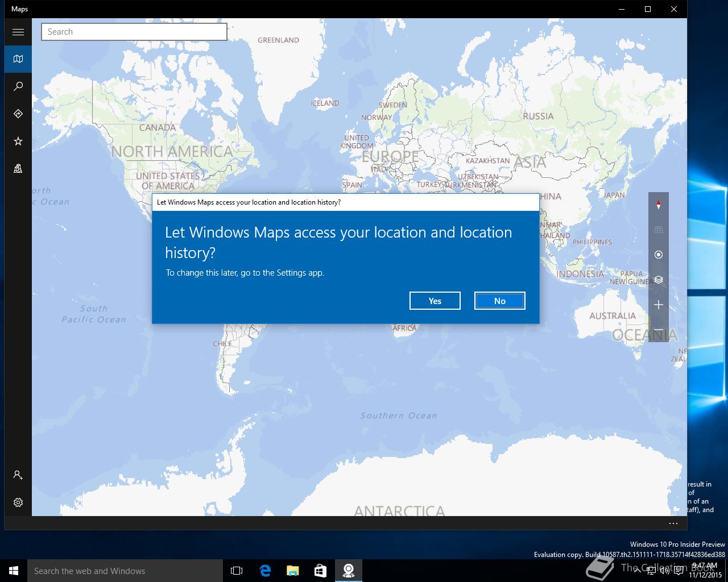Click the RUSSIA map label
The width and height of the screenshot is (728, 582).
[538, 116]
